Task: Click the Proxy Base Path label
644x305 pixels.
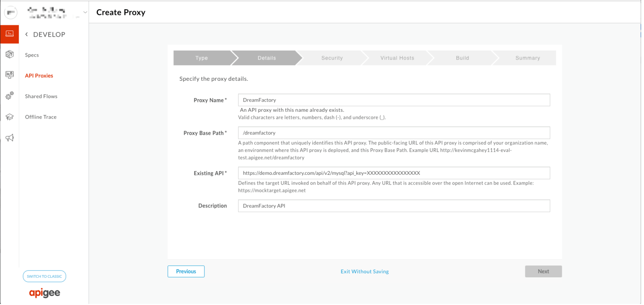Action: 205,133
